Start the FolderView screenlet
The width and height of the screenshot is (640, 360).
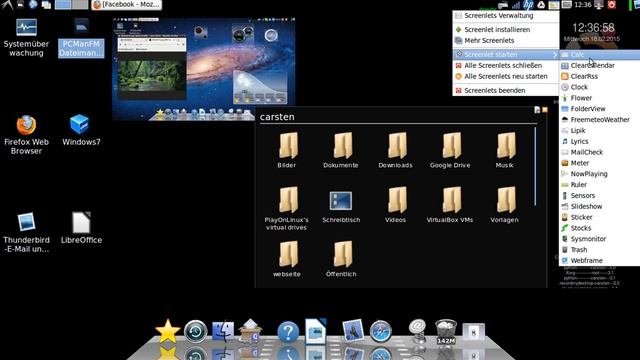click(599, 109)
